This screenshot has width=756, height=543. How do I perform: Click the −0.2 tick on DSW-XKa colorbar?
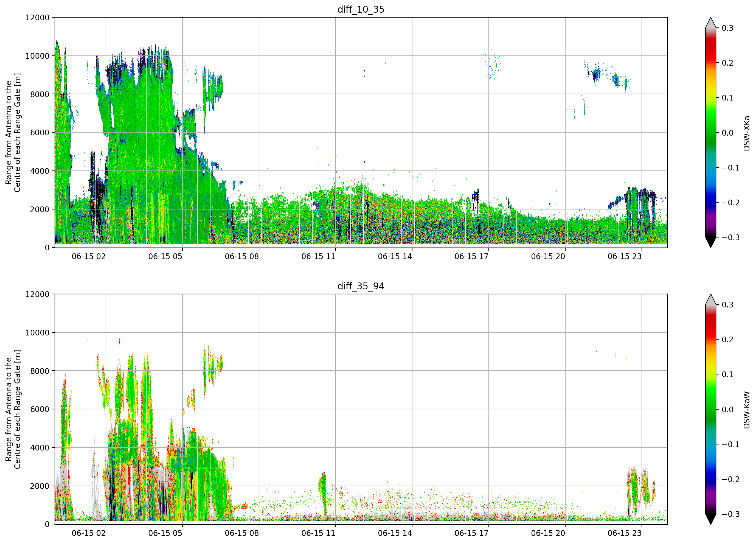[x=731, y=203]
